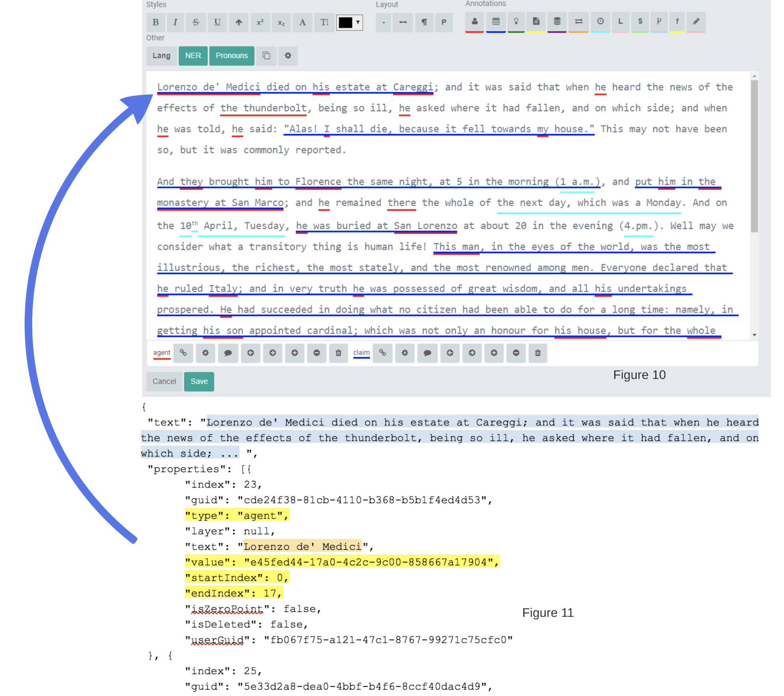The width and height of the screenshot is (784, 696).
Task: Click the database stack annotation icon
Action: pyautogui.click(x=557, y=22)
